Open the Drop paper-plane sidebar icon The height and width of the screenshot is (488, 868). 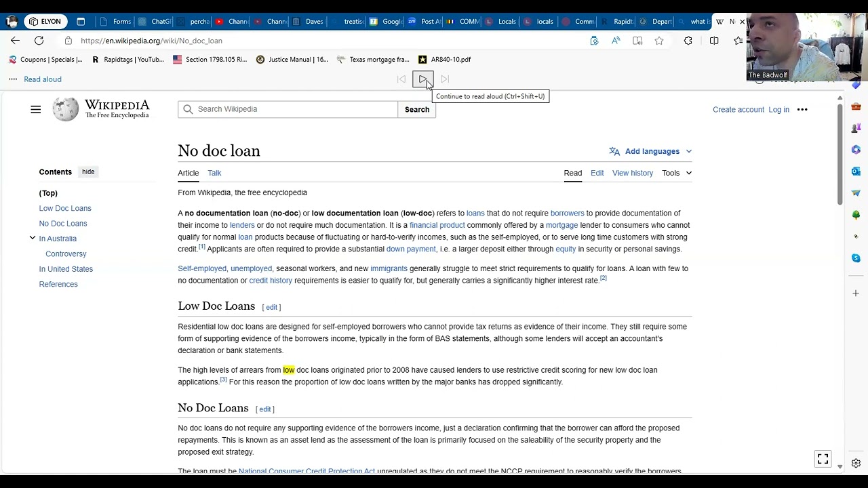click(x=856, y=193)
